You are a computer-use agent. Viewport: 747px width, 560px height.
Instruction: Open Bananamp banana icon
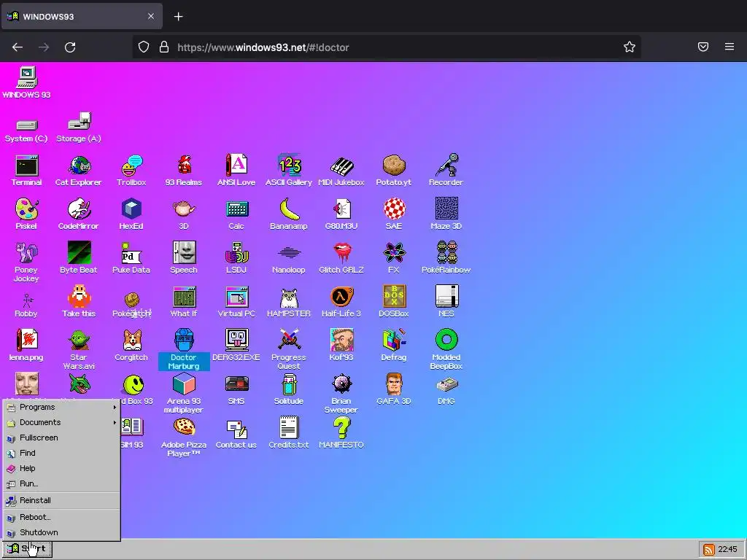point(289,214)
